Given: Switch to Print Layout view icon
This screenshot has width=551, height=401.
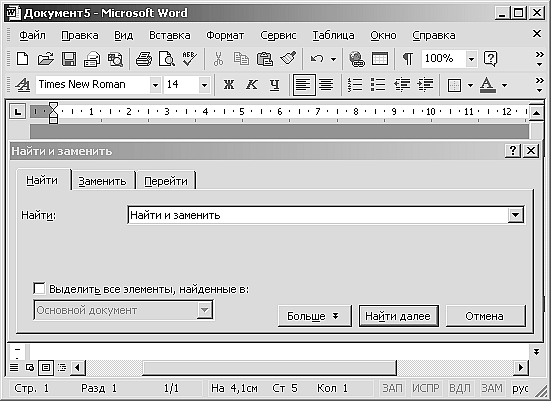Looking at the screenshot, I should 46,368.
